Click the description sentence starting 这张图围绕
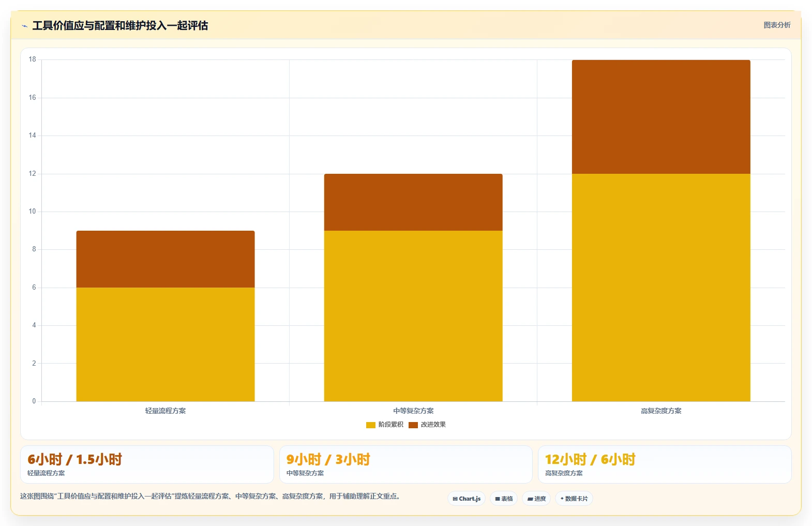This screenshot has width=812, height=526. [210, 496]
